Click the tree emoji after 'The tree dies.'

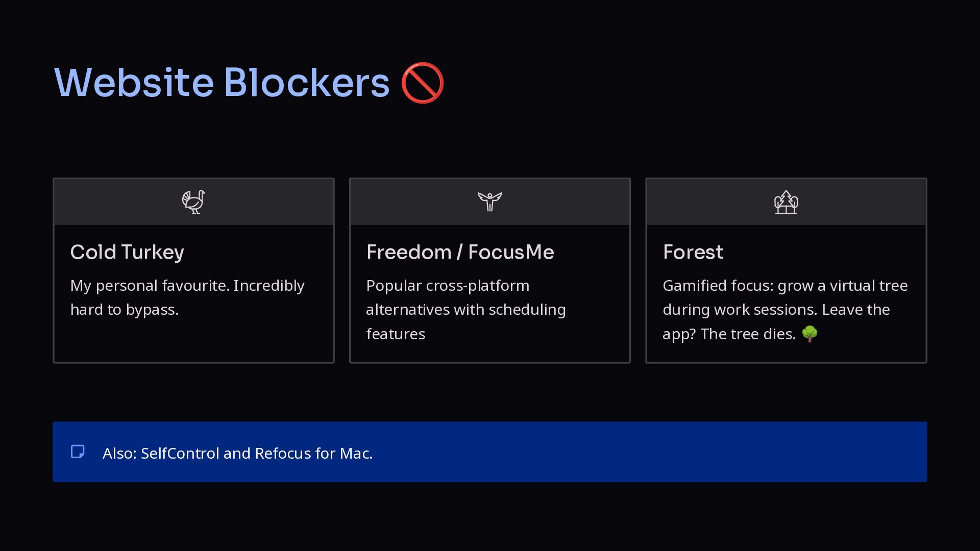810,334
